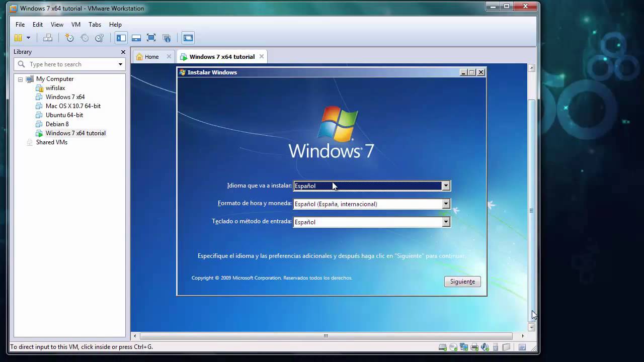Close the Instalar Windows dialog
Image resolution: width=644 pixels, height=362 pixels.
tap(481, 72)
